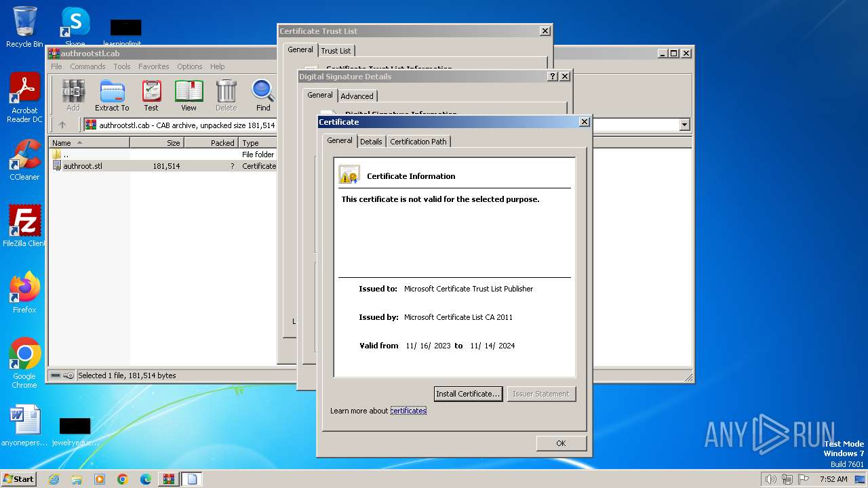The image size is (868, 488).
Task: Switch to Advanced tab in Digital Signature Details
Action: (357, 96)
